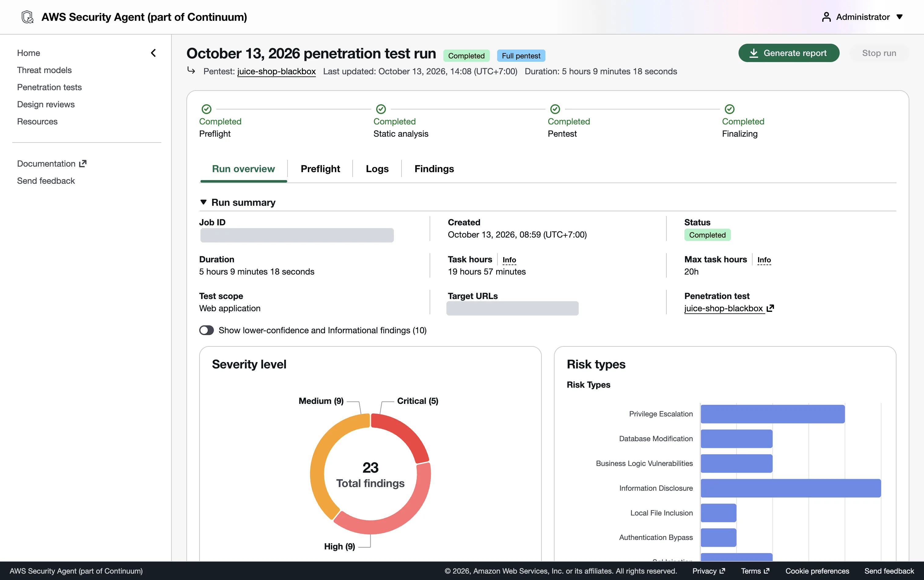Click Info link next to Task hours

(509, 260)
